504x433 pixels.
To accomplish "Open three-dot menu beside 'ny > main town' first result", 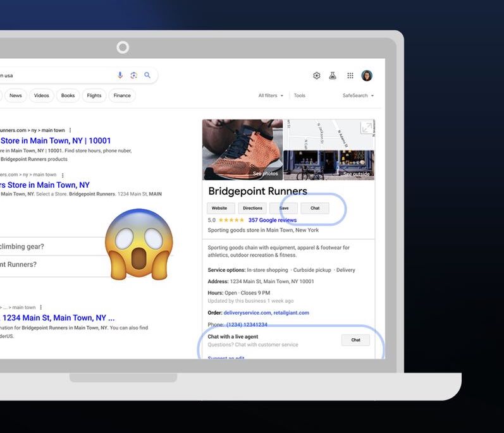I will pos(70,130).
